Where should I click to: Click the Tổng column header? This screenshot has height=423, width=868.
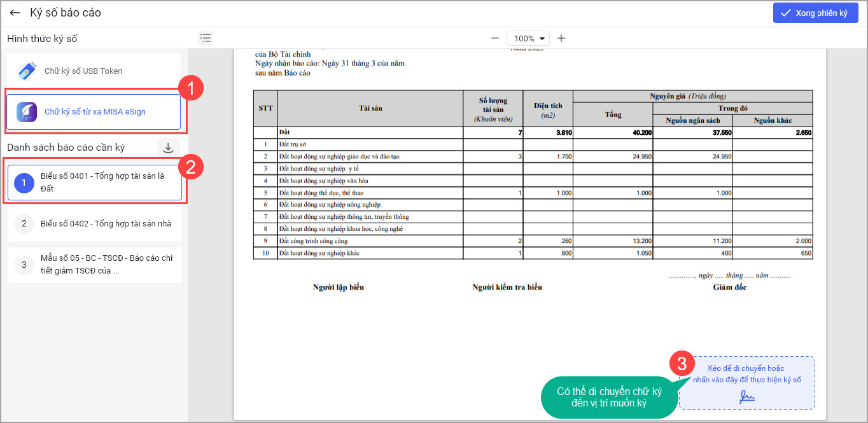click(x=613, y=114)
